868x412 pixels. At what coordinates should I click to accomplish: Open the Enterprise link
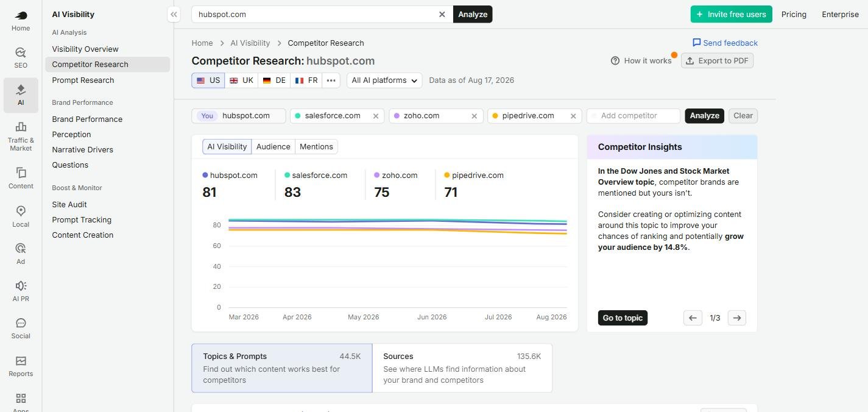840,14
